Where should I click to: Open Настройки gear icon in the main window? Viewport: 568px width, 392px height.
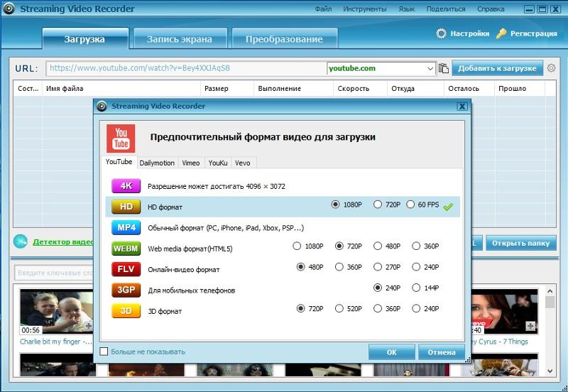pos(441,33)
